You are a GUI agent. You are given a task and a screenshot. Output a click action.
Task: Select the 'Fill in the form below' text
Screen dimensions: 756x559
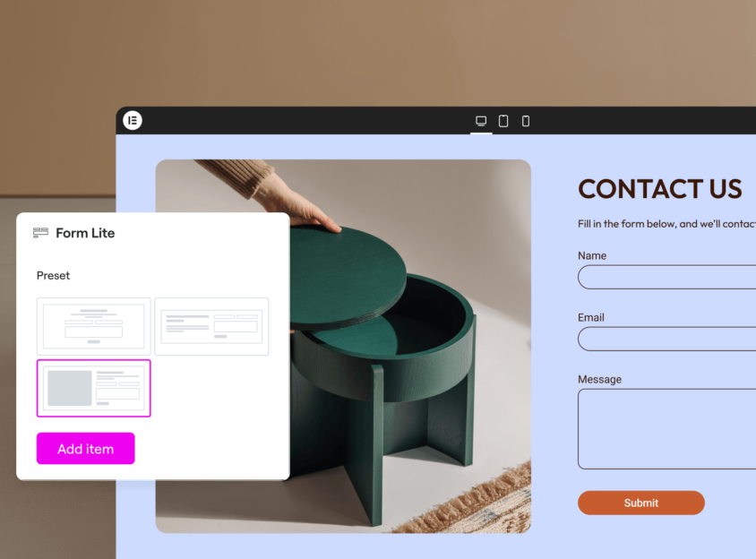[666, 224]
